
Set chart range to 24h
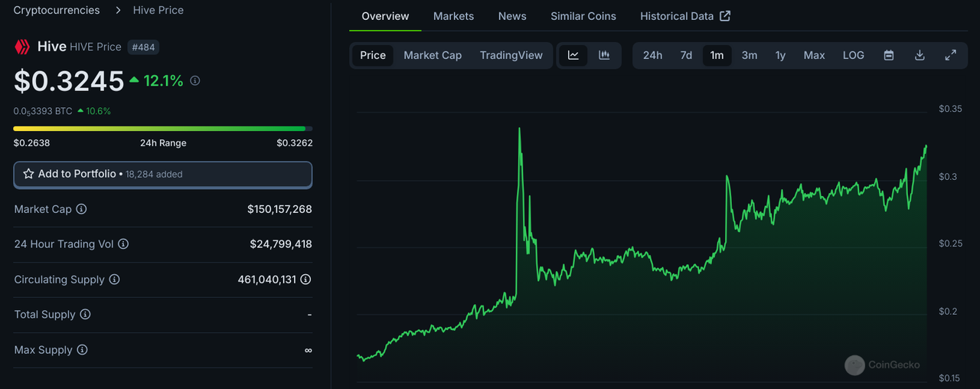652,55
